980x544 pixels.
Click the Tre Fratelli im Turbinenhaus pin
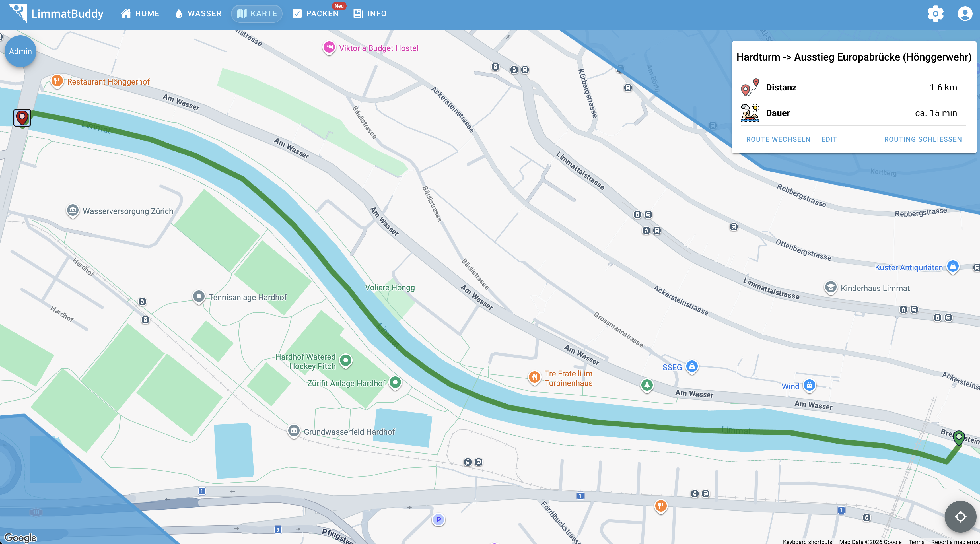(x=534, y=378)
